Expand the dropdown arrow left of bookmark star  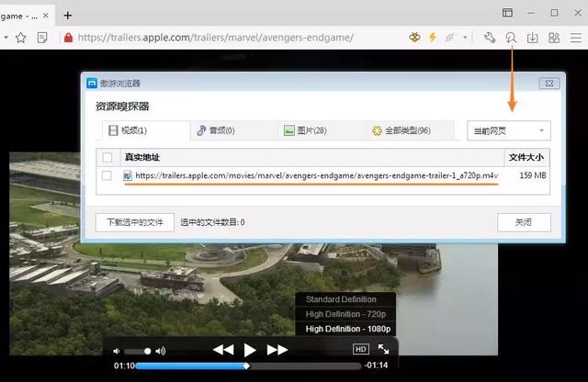pyautogui.click(x=6, y=38)
